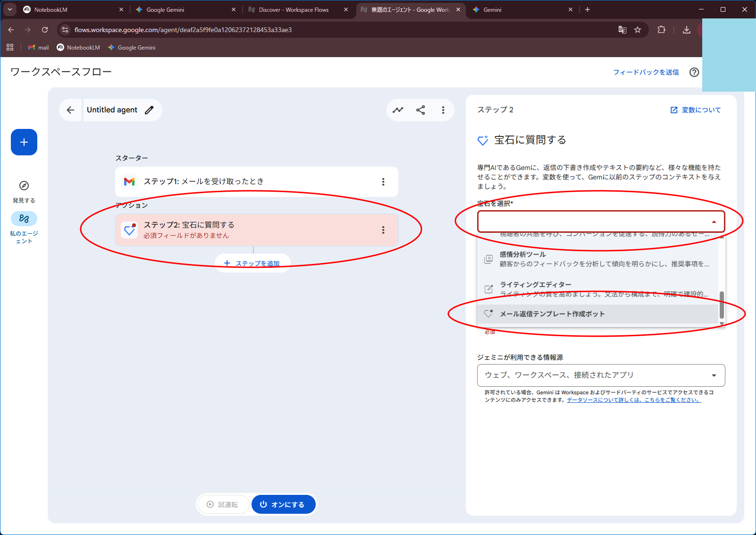Click the help question mark icon

tap(694, 72)
